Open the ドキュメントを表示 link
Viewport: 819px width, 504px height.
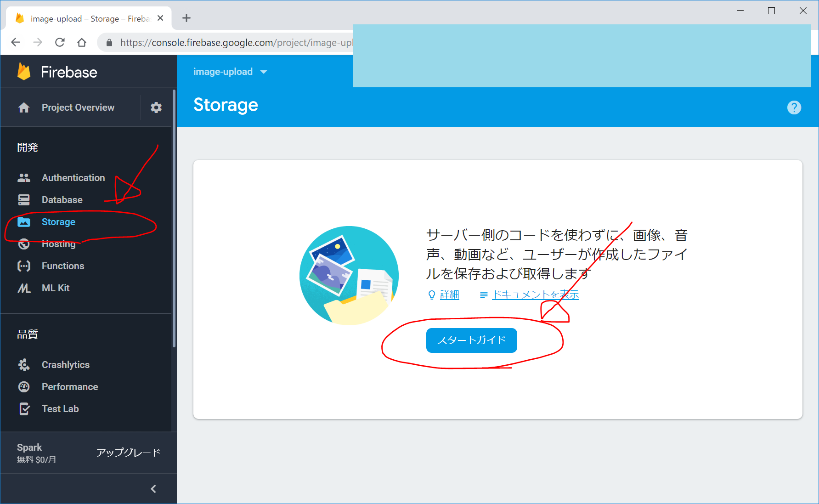pos(535,295)
